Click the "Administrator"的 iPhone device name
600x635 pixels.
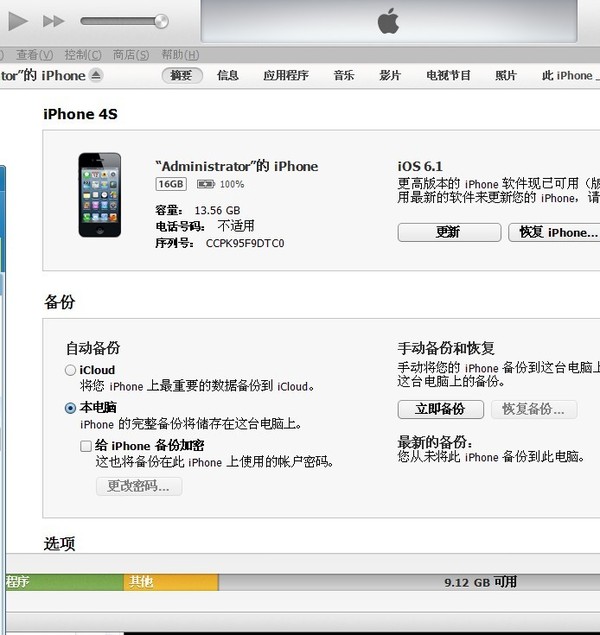coord(237,166)
